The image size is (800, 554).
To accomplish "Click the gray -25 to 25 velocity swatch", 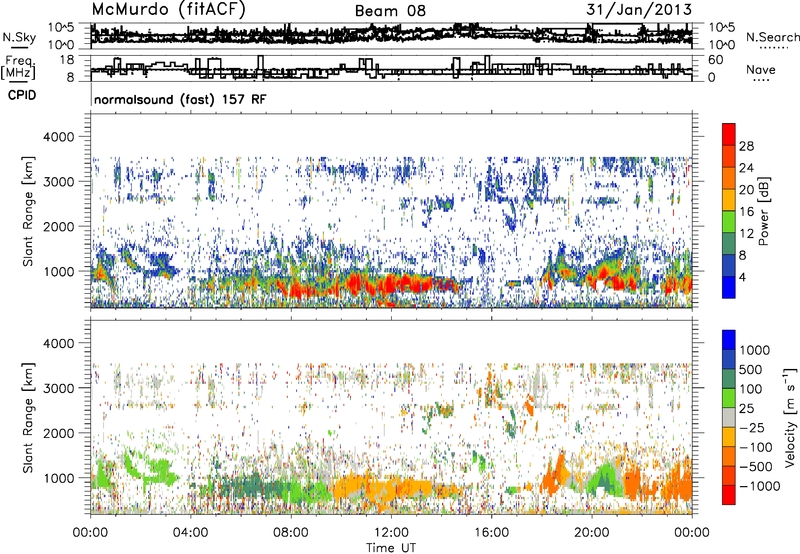I will [729, 417].
